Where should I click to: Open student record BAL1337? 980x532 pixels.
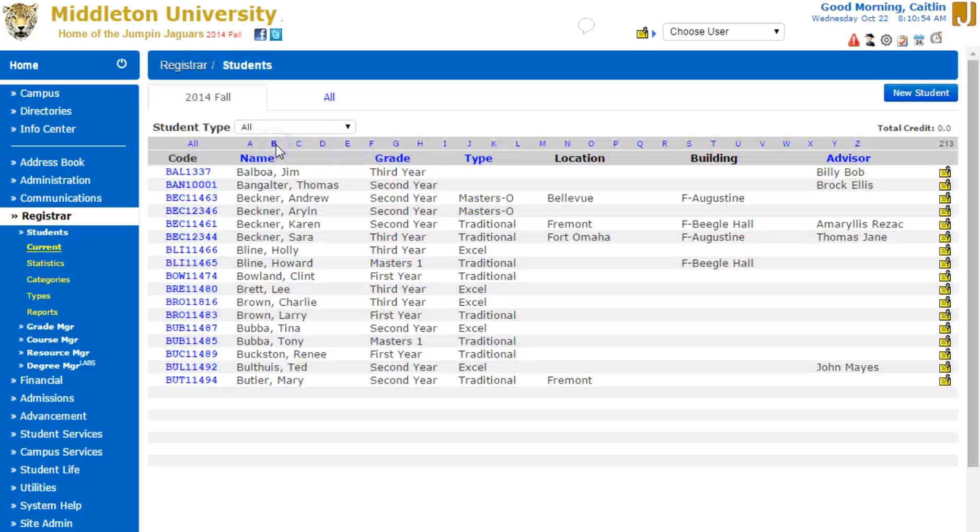pos(188,171)
